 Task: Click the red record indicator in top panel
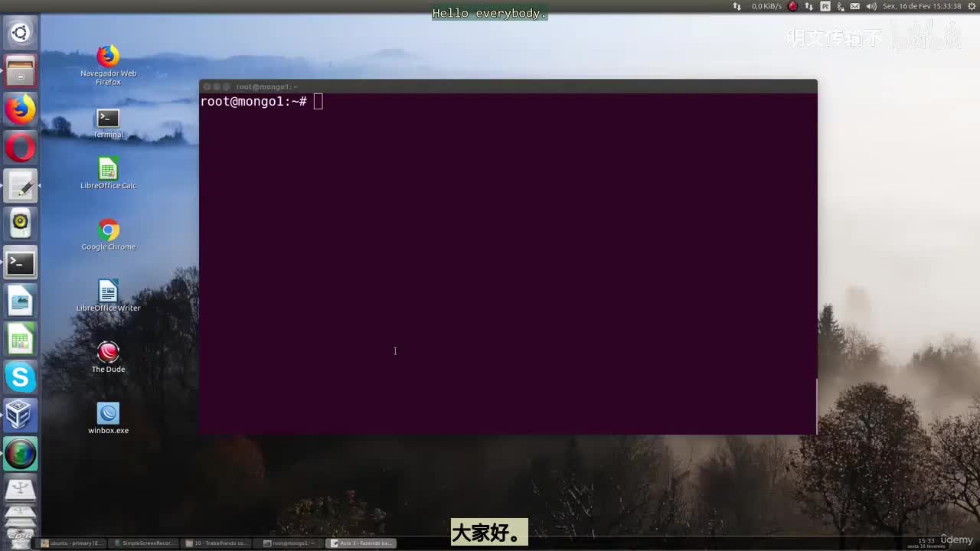point(792,6)
